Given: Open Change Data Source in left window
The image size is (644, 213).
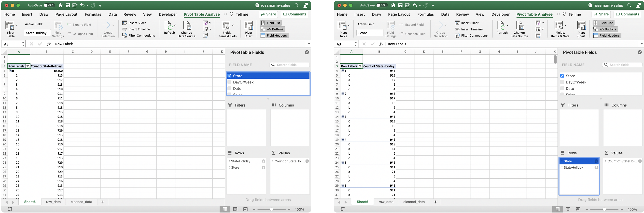Looking at the screenshot, I should (186, 29).
